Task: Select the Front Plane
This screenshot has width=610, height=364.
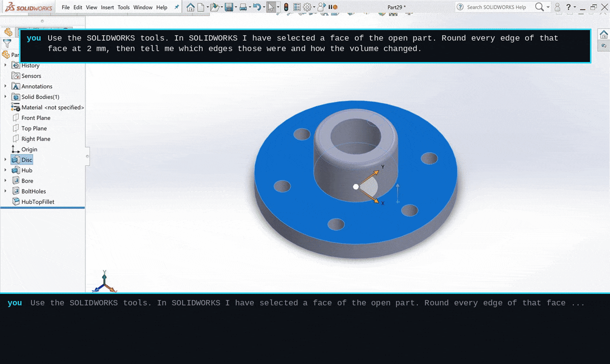Action: coord(36,117)
